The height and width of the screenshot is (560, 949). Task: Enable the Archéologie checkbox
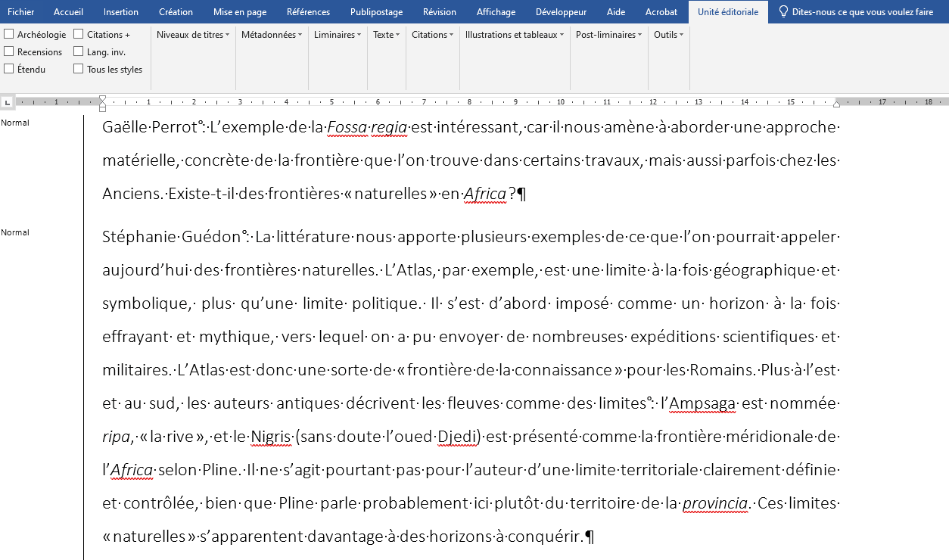pyautogui.click(x=9, y=34)
